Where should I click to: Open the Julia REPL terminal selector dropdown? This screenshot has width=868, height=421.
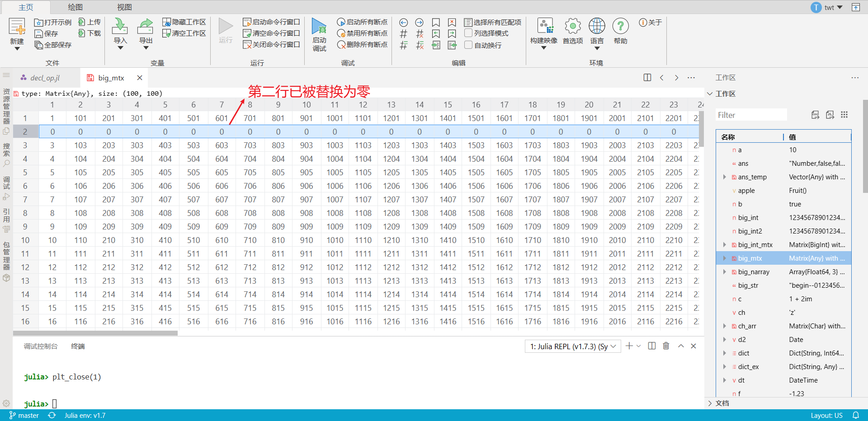coord(573,346)
